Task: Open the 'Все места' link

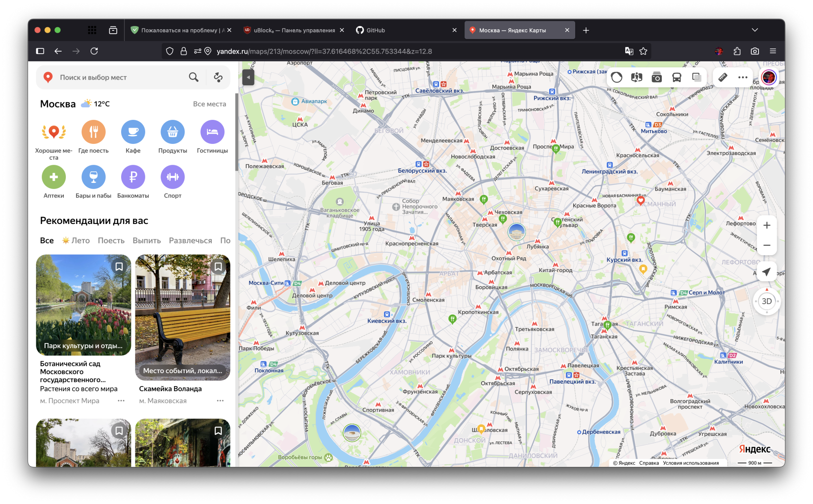Action: point(210,104)
